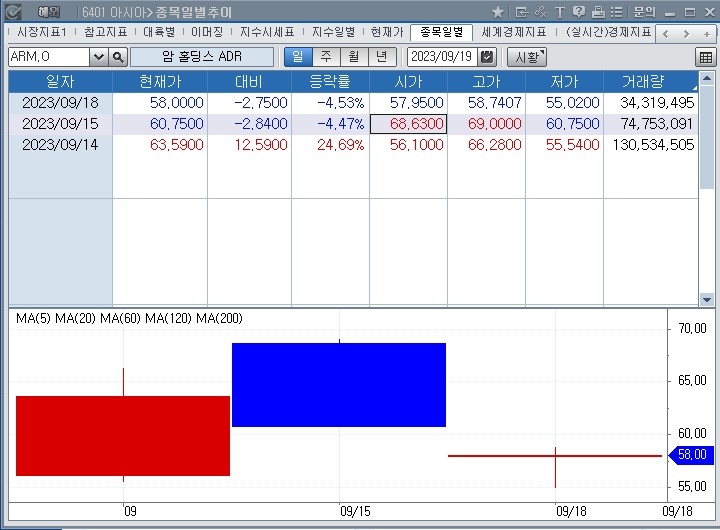The image size is (720, 530).
Task: Select the 종목일별 tab
Action: pyautogui.click(x=441, y=32)
